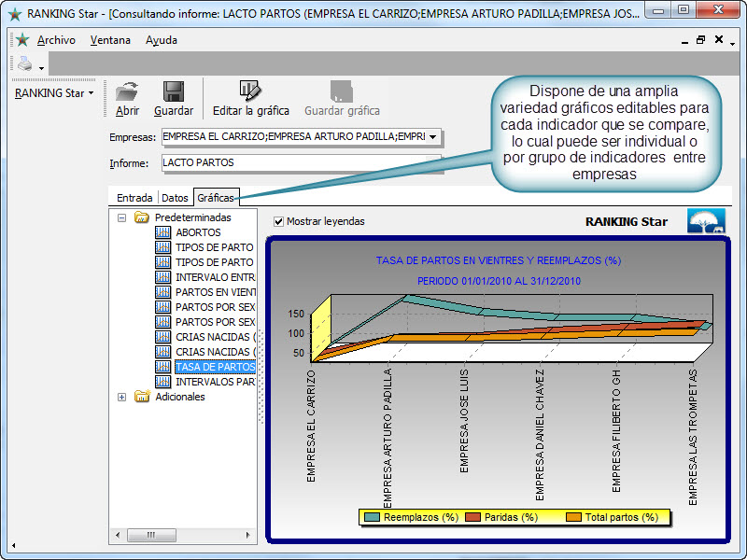Click the printer icon in toolbar

pos(25,63)
